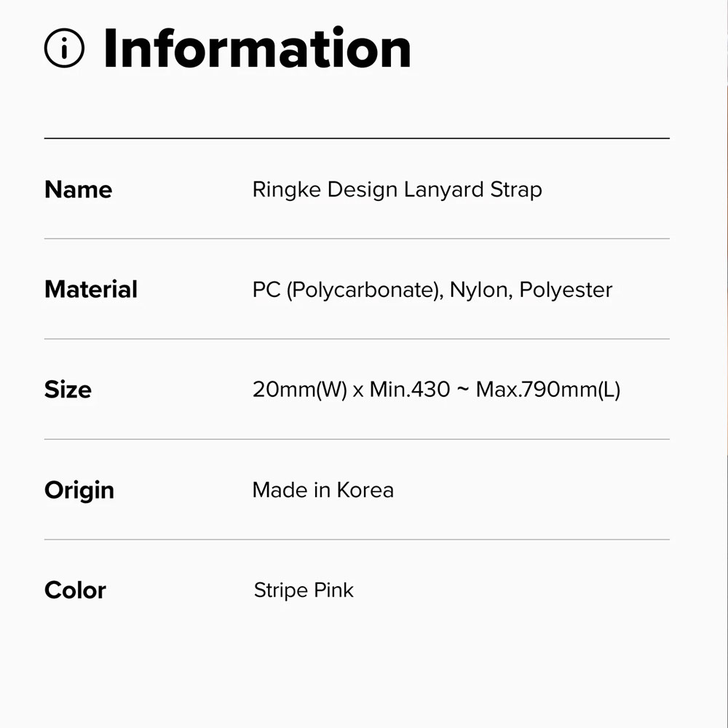Select the Size row label
This screenshot has height=728, width=728.
click(68, 389)
